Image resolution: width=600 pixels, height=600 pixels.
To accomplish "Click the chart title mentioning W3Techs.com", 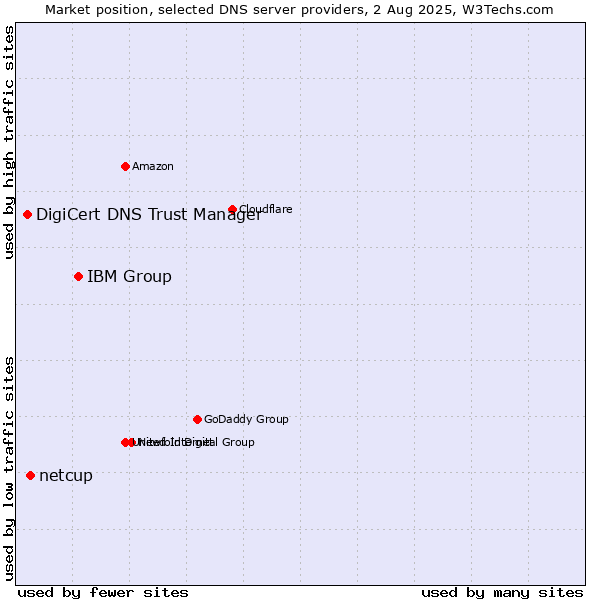I will (299, 10).
